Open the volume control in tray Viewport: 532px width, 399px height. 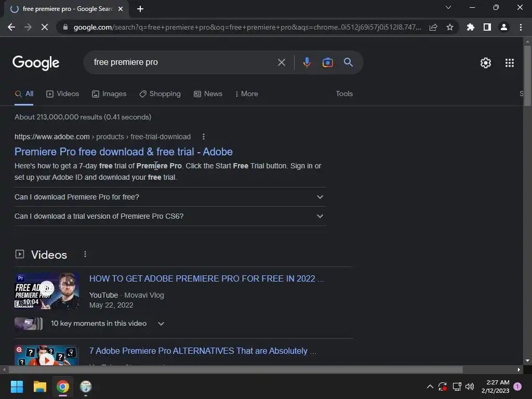click(470, 387)
